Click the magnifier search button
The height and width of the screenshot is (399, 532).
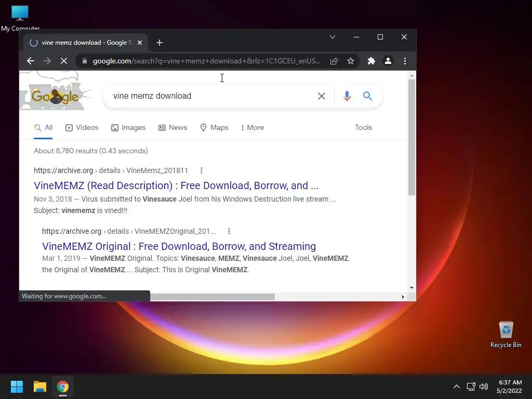click(x=367, y=96)
